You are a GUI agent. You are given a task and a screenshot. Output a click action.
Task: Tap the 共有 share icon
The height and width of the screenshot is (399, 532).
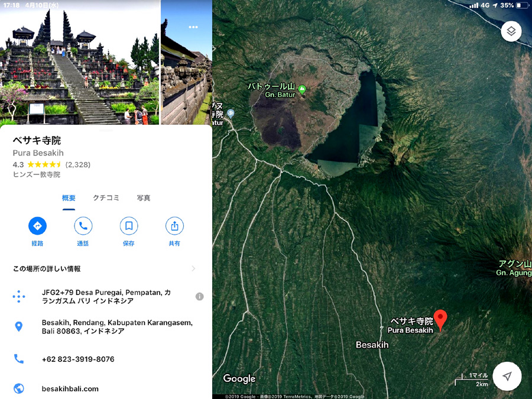[174, 226]
